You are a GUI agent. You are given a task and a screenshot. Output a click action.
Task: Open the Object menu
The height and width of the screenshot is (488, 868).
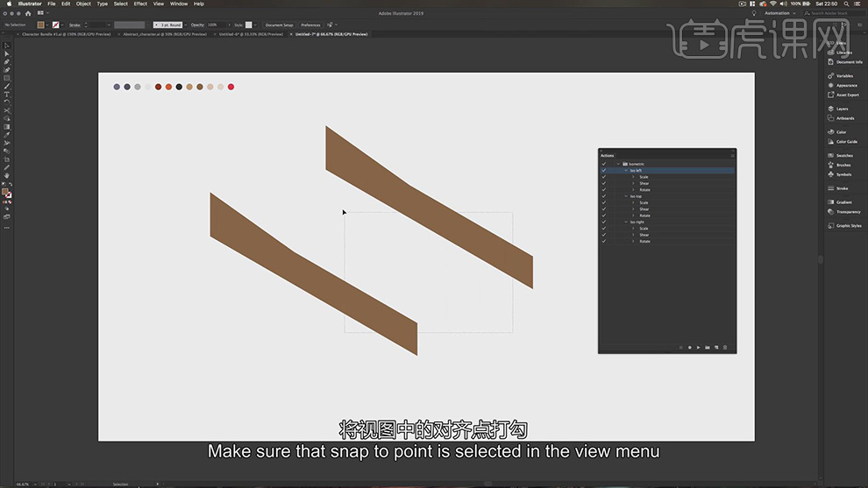pyautogui.click(x=83, y=4)
